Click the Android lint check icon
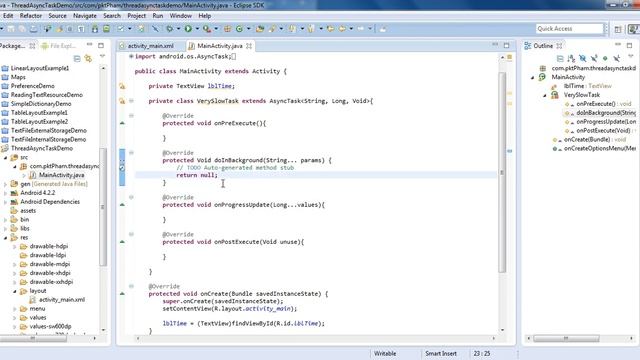The image size is (640, 360). 120,29
